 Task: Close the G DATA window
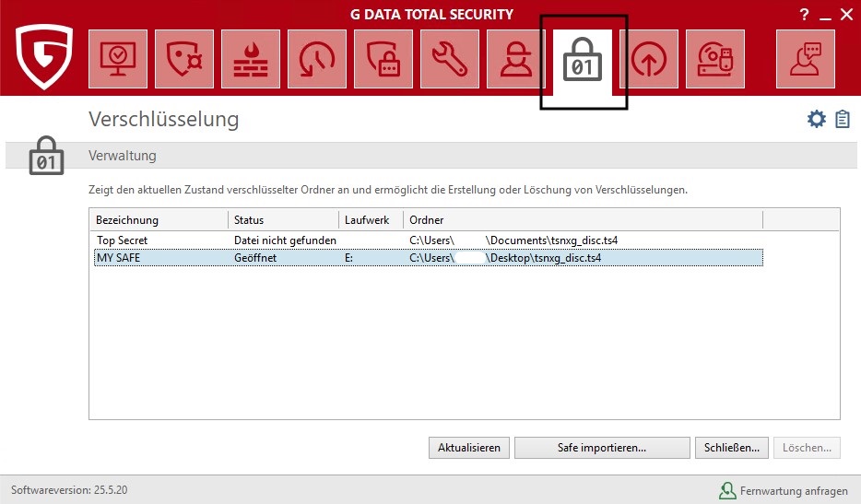tap(847, 15)
